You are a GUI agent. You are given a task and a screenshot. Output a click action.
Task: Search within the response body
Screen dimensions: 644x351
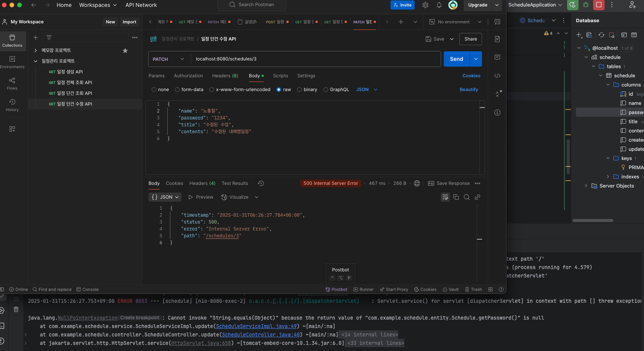(x=467, y=197)
